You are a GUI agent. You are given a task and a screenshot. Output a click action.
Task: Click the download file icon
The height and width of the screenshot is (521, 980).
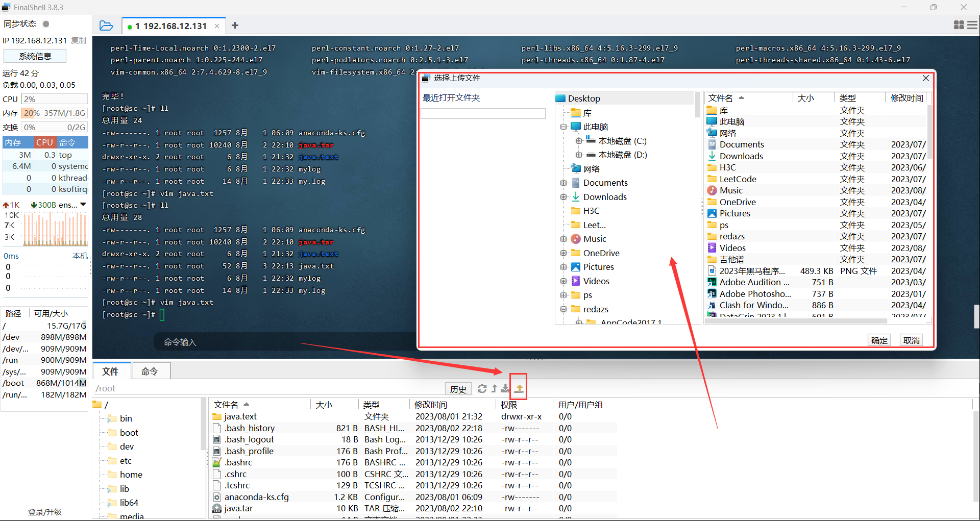coord(505,389)
